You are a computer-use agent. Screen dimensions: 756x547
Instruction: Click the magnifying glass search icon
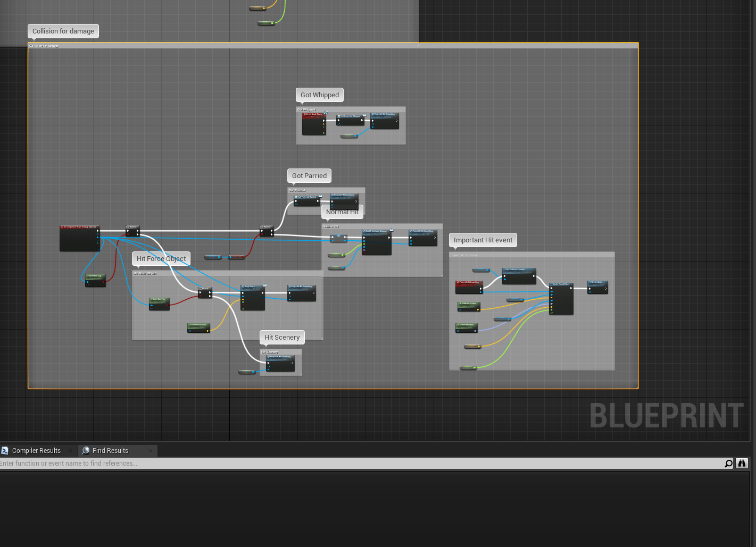tap(728, 464)
